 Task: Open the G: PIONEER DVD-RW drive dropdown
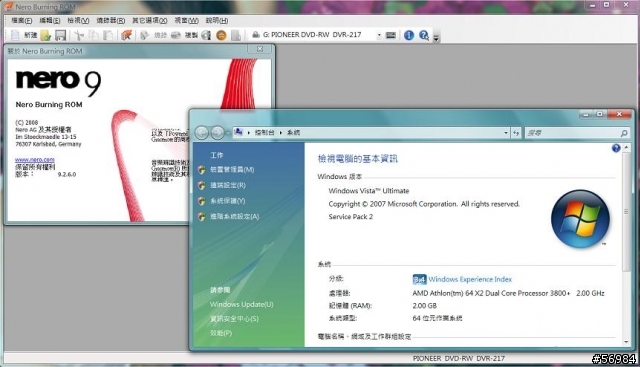click(379, 35)
